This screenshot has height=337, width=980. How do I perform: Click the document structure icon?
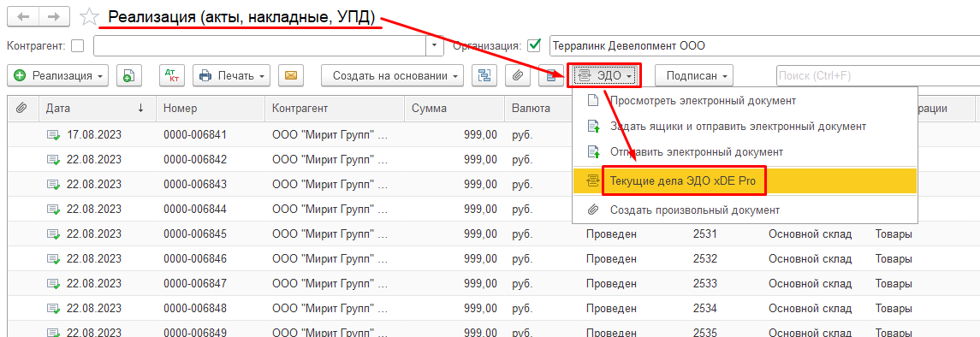tap(484, 75)
